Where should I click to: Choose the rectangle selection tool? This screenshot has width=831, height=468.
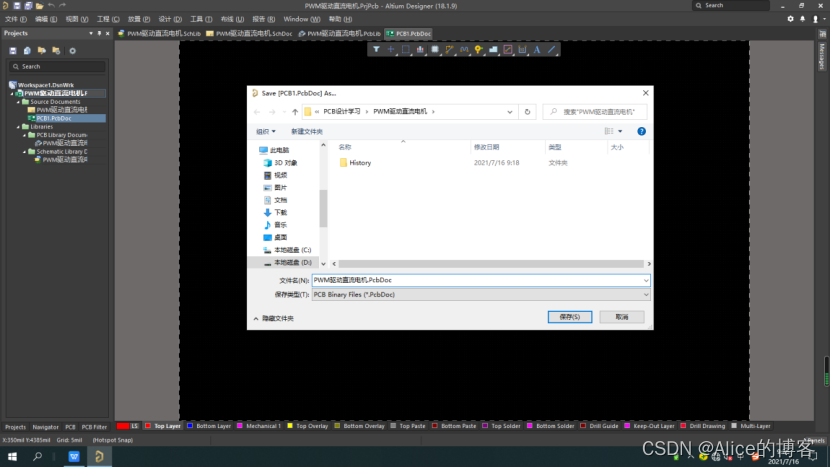(x=405, y=49)
